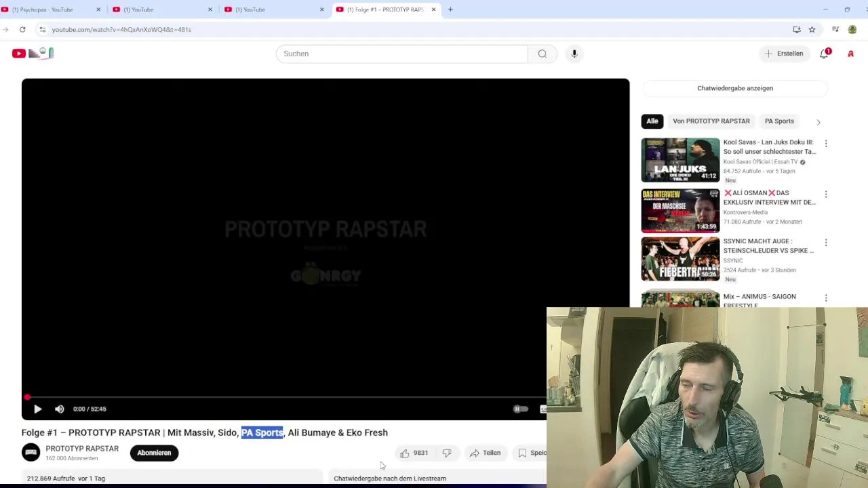Open the PROTOTYP RAPSTAR channel avatar
The width and height of the screenshot is (868, 488).
pos(31,453)
